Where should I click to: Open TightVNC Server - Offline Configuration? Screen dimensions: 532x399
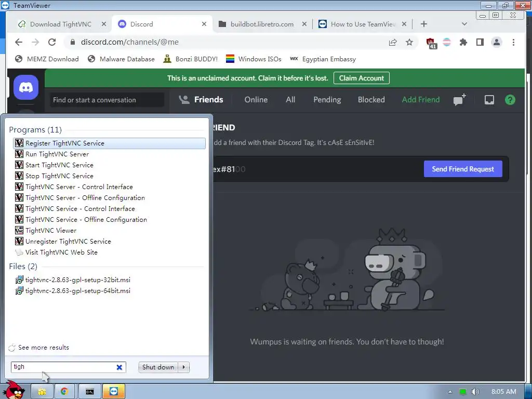point(109,198)
